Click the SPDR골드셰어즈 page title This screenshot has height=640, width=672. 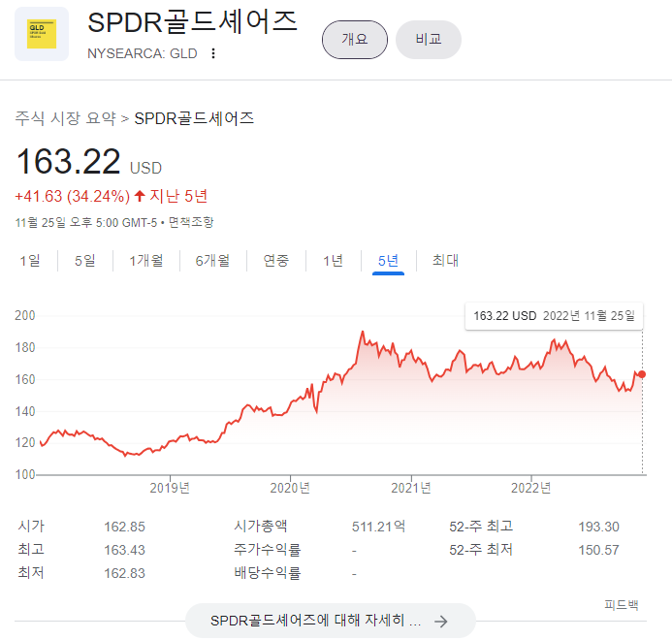(x=192, y=22)
